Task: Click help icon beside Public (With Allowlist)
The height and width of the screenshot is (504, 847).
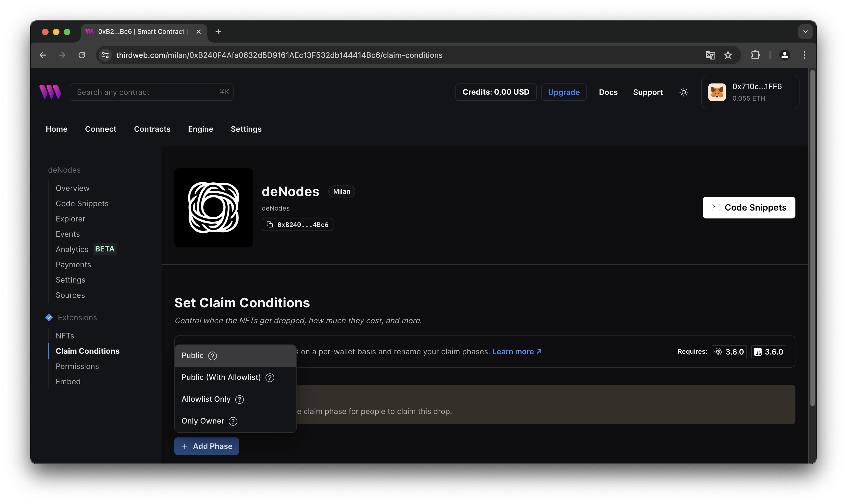Action: pos(270,378)
